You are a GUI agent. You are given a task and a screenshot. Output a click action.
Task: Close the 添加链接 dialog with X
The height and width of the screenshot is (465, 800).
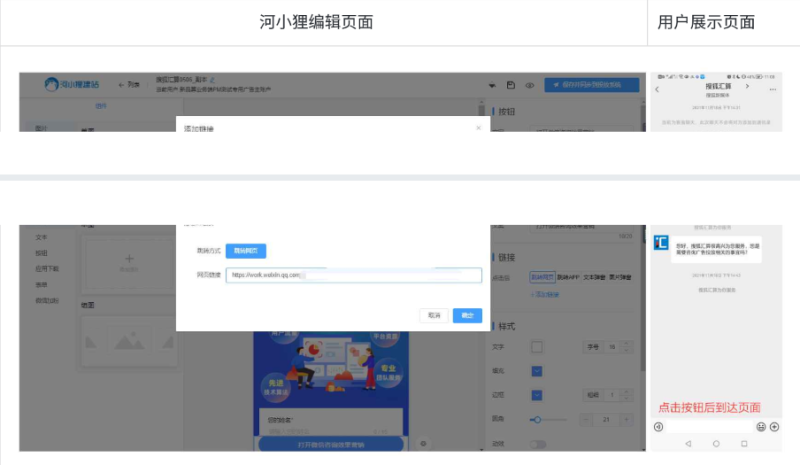click(479, 128)
